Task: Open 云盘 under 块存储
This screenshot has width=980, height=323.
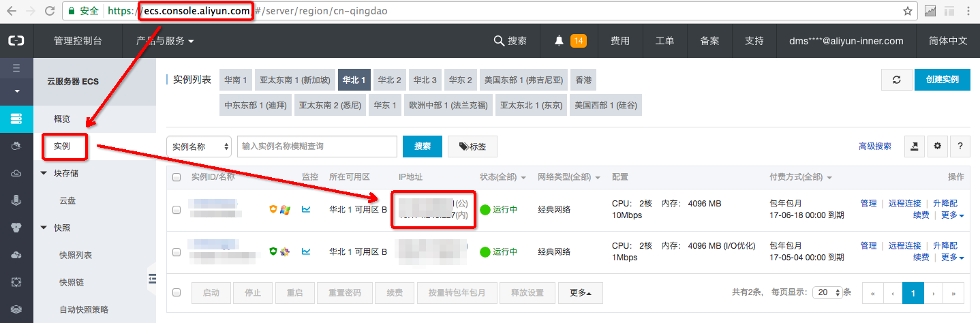Action: [x=67, y=200]
